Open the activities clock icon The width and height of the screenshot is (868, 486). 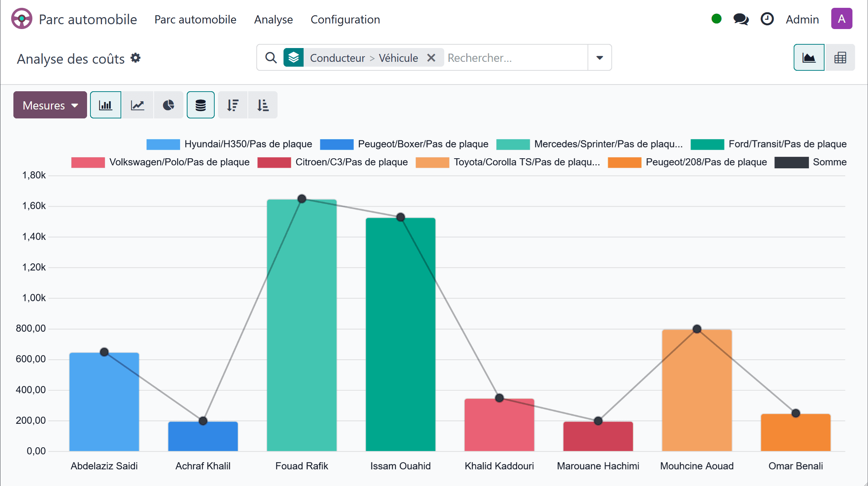pyautogui.click(x=767, y=19)
